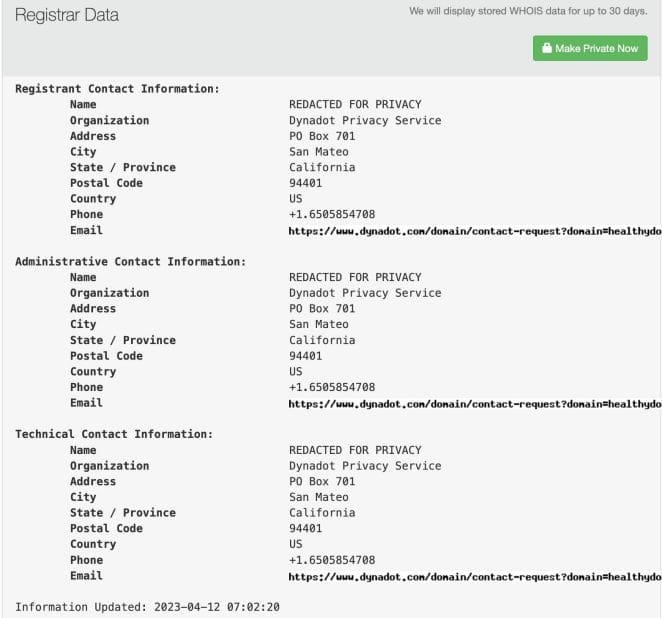
Task: Open the Technical contact email link
Action: 475,577
